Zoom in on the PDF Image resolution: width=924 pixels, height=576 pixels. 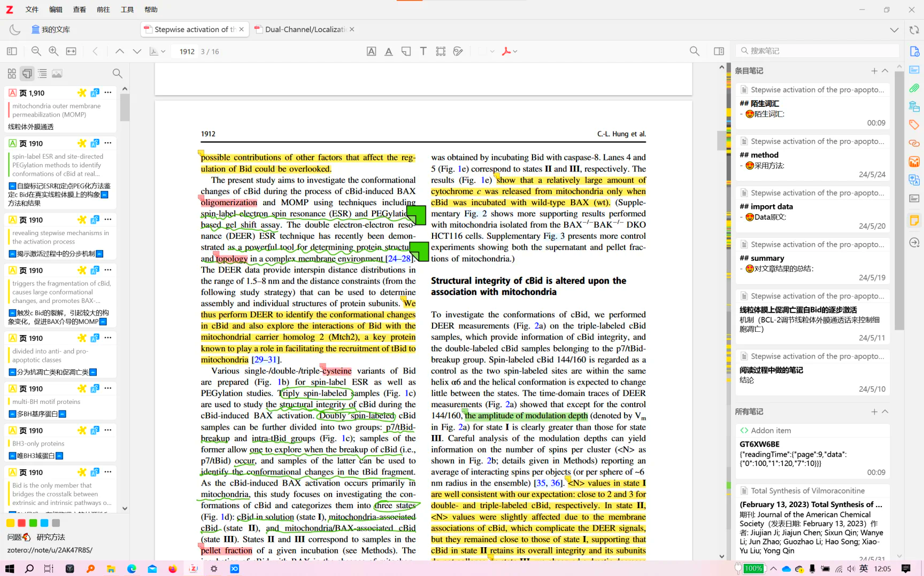(53, 51)
